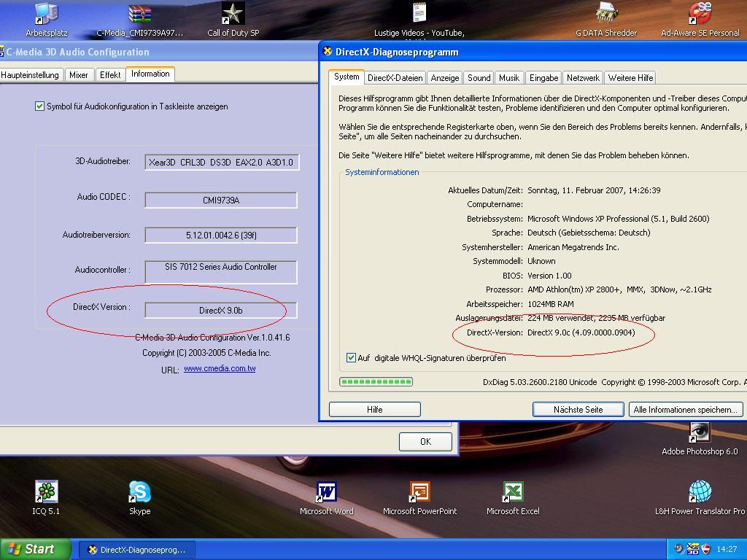Select the System tab in DirectX
Image resolution: width=747 pixels, height=560 pixels.
pos(347,77)
